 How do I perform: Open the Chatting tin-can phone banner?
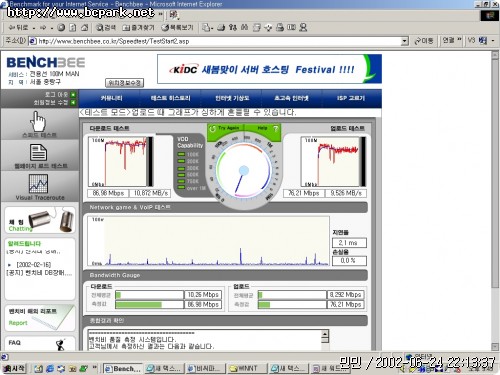pos(40,219)
